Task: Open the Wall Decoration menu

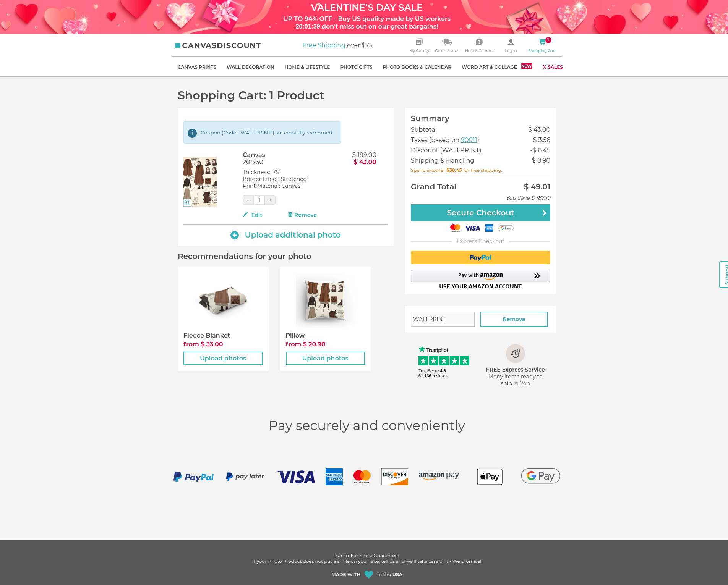Action: click(x=250, y=67)
